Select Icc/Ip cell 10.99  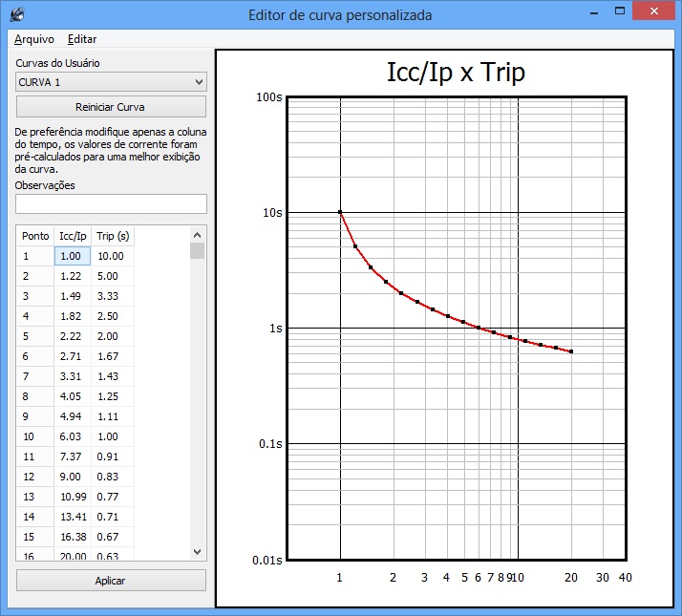(x=73, y=497)
